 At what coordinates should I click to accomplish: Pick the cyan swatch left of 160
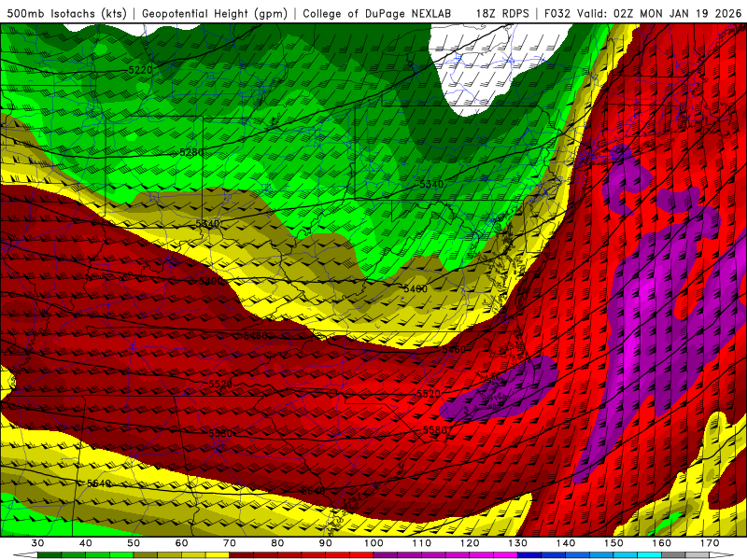pos(650,555)
